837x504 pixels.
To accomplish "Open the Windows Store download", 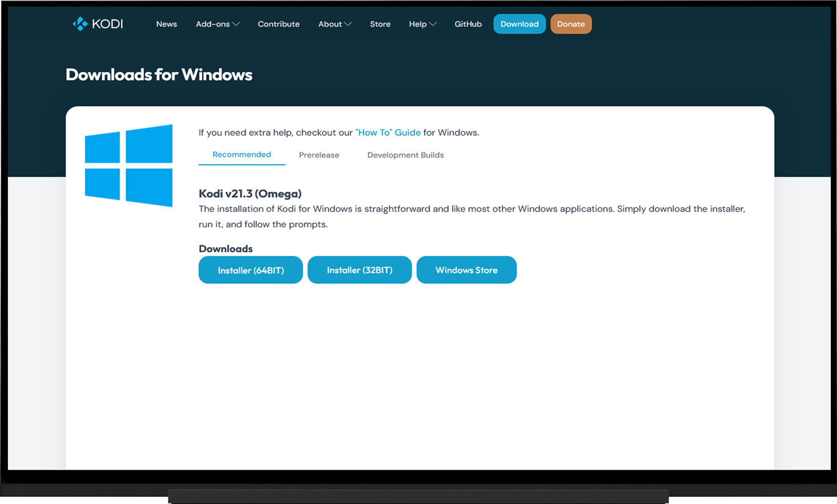I will click(x=466, y=270).
